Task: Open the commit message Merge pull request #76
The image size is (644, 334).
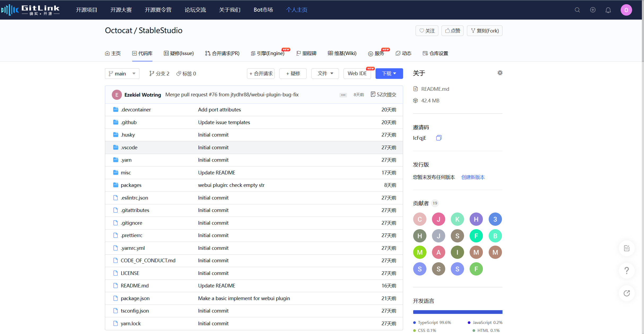Action: (x=232, y=94)
